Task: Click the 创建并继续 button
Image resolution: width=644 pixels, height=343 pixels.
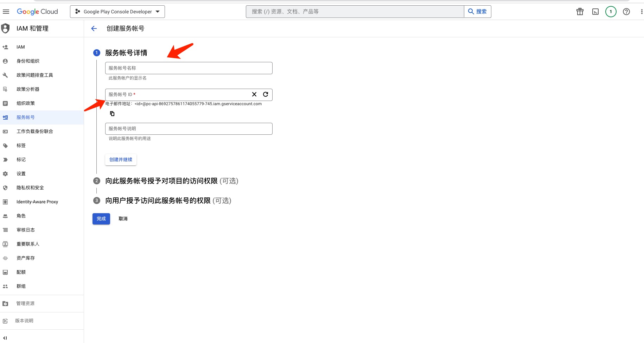Action: coord(121,160)
